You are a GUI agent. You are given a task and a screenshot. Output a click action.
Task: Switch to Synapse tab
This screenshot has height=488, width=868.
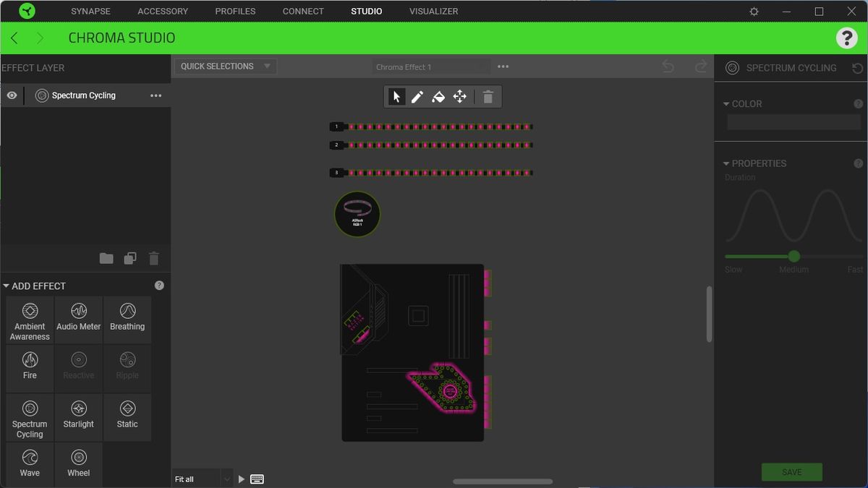[90, 12]
